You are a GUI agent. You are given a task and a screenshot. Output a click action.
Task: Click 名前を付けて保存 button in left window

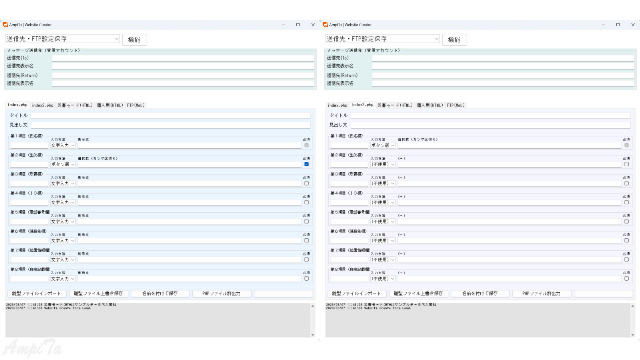160,293
